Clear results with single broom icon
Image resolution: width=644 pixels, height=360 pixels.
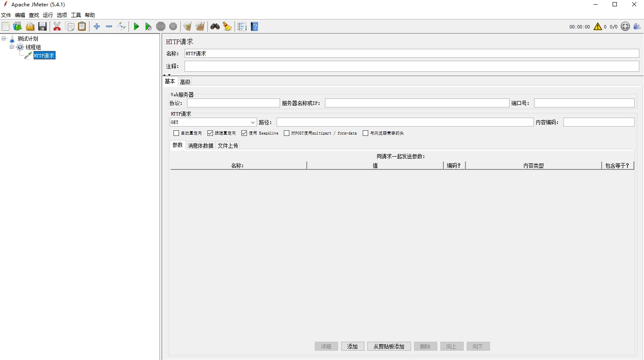[188, 26]
